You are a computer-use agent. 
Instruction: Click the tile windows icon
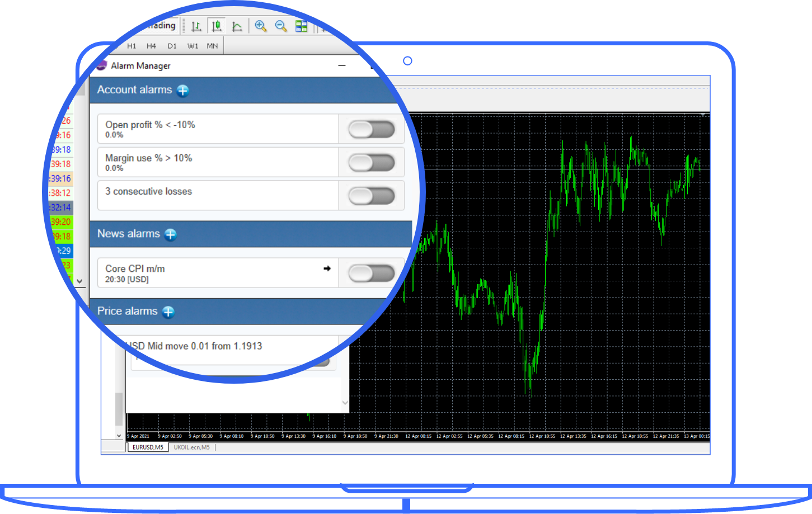pyautogui.click(x=302, y=26)
